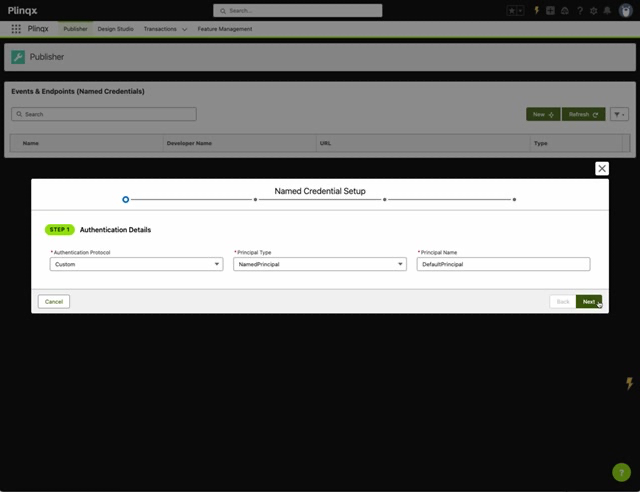Click the last step dot in progress indicator
This screenshot has height=492, width=640.
pos(514,200)
